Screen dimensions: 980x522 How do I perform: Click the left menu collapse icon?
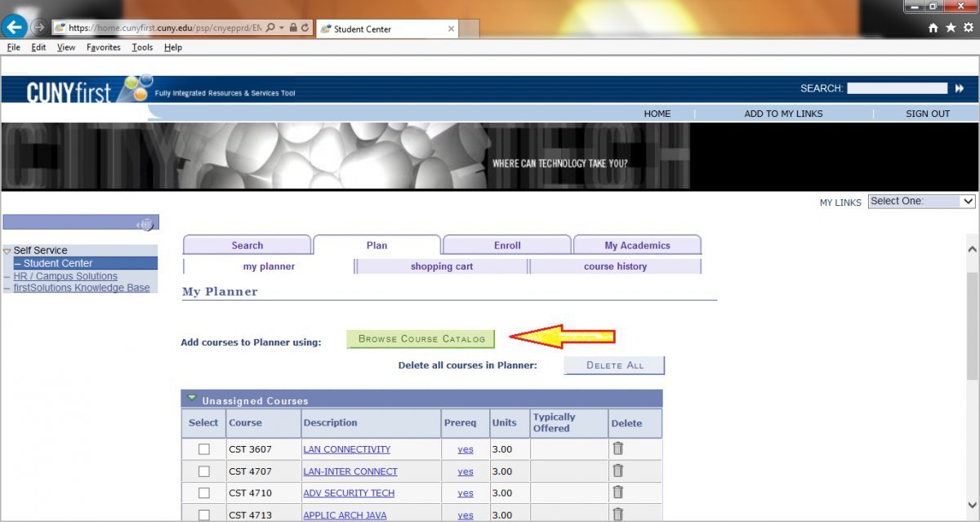pos(145,223)
